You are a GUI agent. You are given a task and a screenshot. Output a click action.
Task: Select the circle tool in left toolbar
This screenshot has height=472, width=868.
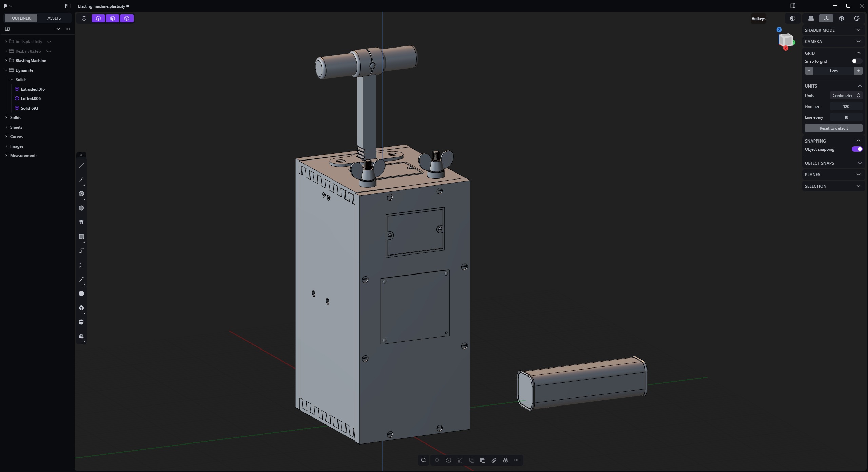coord(81,194)
